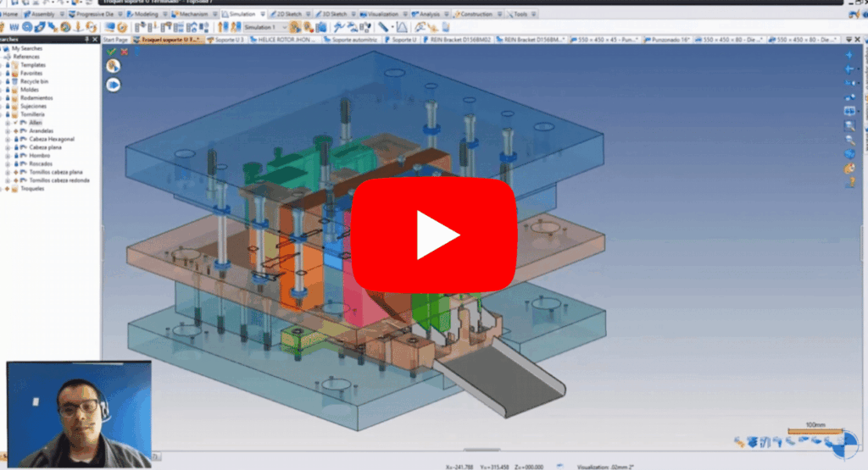The height and width of the screenshot is (470, 868).
Task: Select Tornillos cabeza redonda in tree
Action: pos(58,180)
